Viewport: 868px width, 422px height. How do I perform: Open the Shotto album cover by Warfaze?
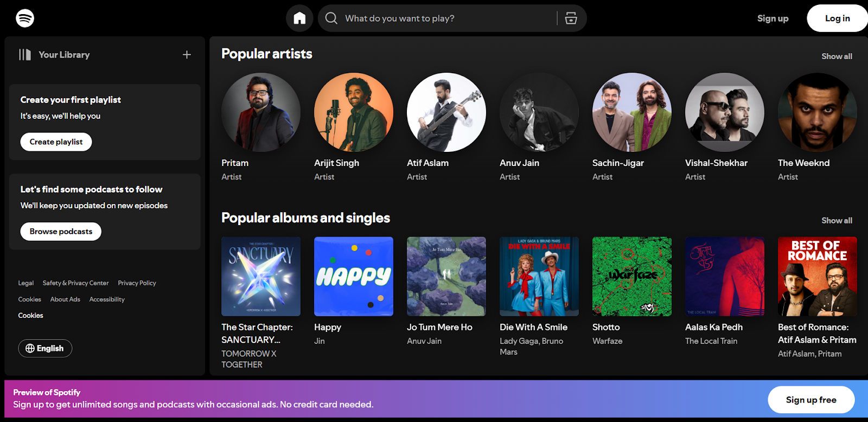(632, 277)
